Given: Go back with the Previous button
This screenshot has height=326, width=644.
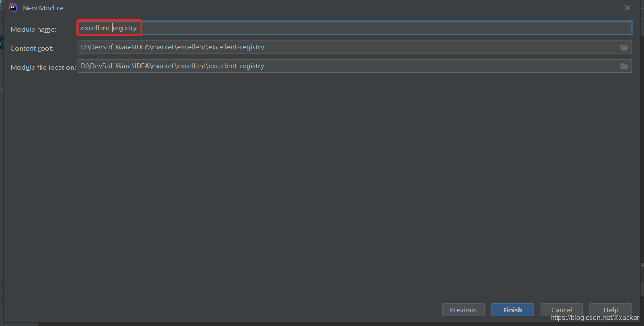Looking at the screenshot, I should pos(463,310).
